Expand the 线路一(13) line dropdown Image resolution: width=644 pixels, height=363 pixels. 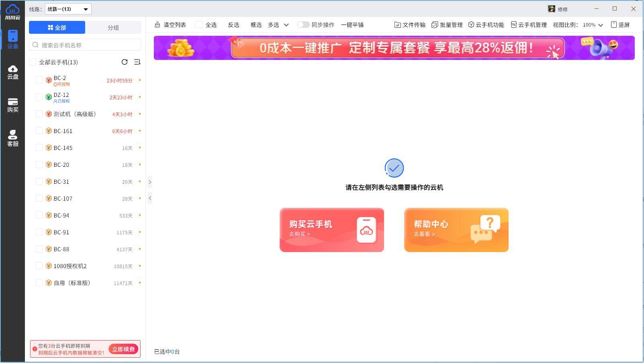(x=68, y=9)
